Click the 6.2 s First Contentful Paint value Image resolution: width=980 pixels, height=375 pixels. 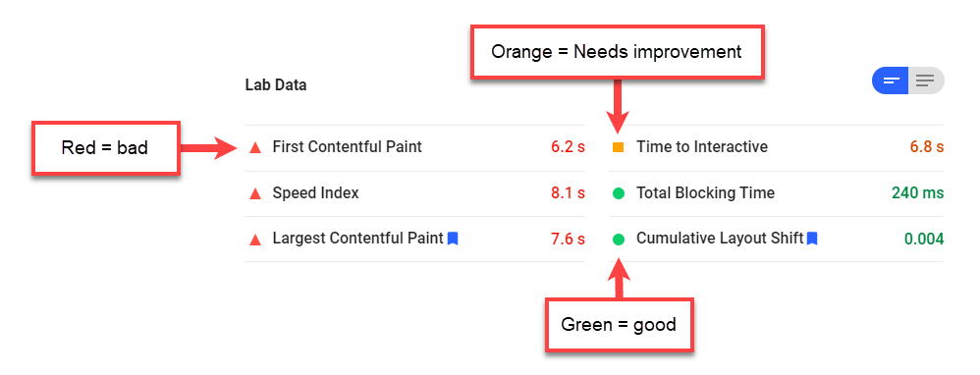(x=568, y=147)
